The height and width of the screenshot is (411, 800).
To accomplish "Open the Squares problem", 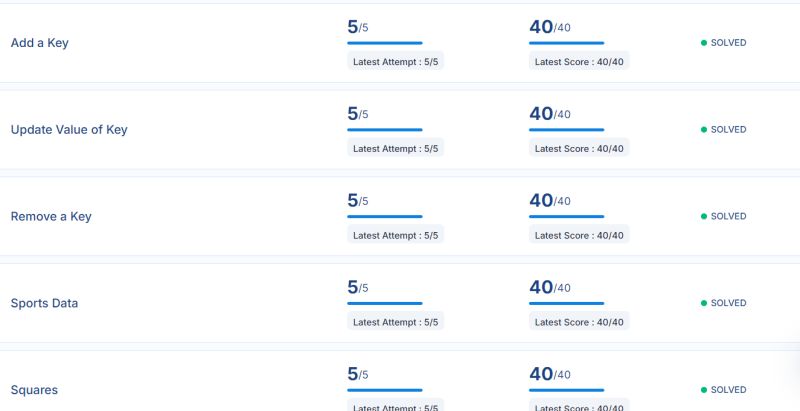I will [x=34, y=390].
